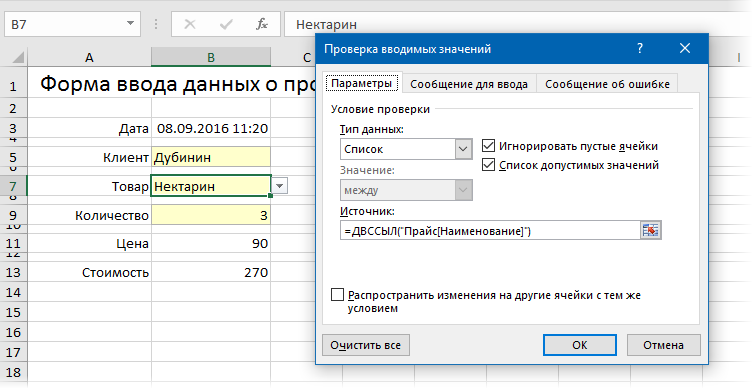This screenshot has width=753, height=389.
Task: Click the select-all corner of the worksheet
Action: [18, 58]
